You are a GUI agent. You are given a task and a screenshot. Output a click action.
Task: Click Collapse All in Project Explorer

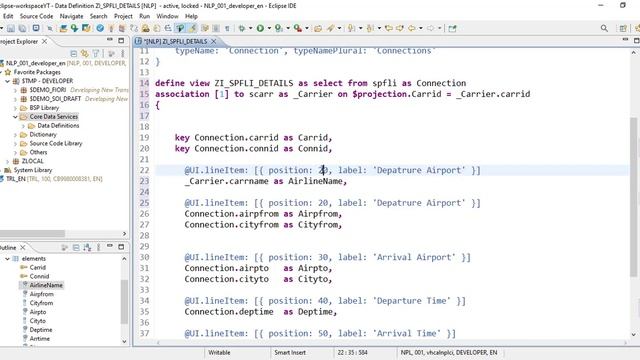[x=73, y=53]
